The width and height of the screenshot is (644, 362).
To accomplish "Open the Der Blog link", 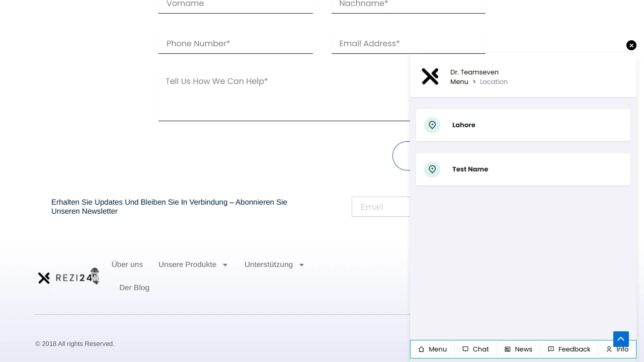I will 134,288.
